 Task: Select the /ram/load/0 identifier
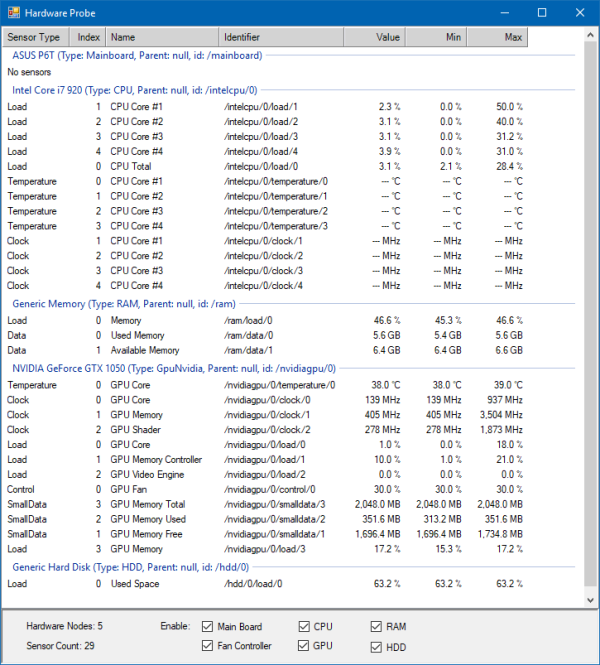point(248,321)
